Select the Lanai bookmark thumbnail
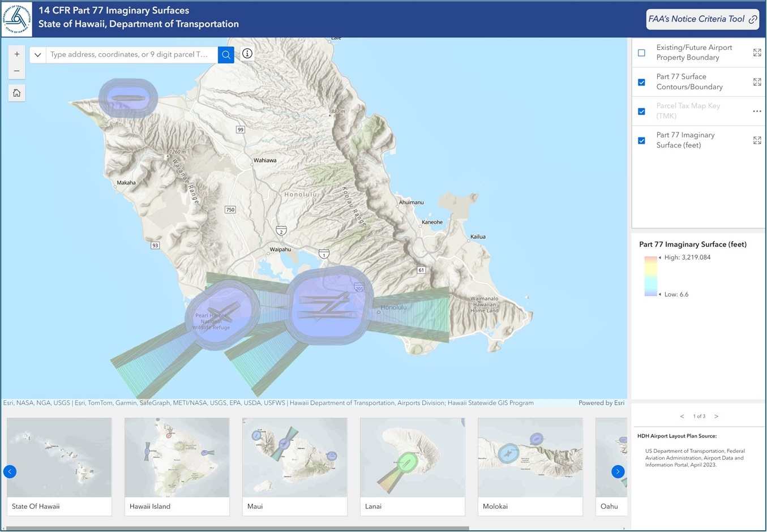 click(412, 458)
